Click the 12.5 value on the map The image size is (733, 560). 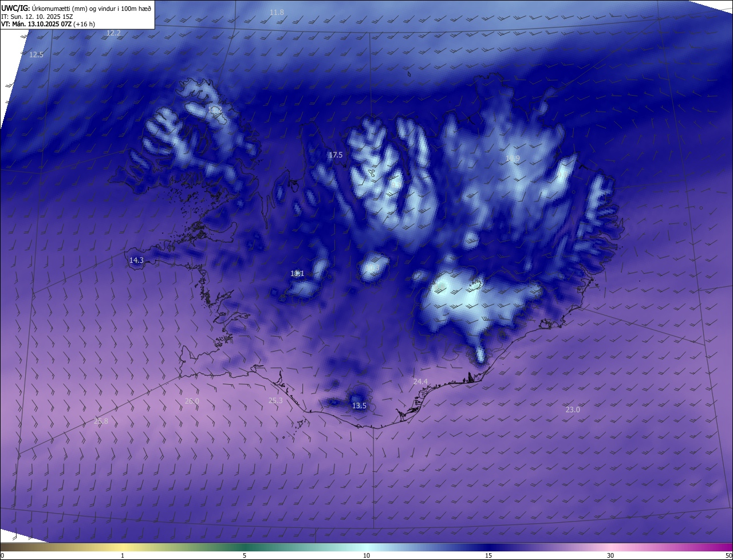coord(36,55)
